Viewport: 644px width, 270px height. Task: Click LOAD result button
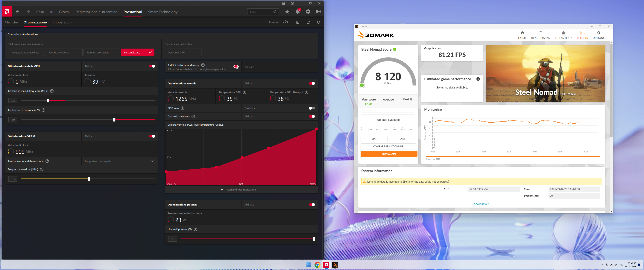[374, 139]
